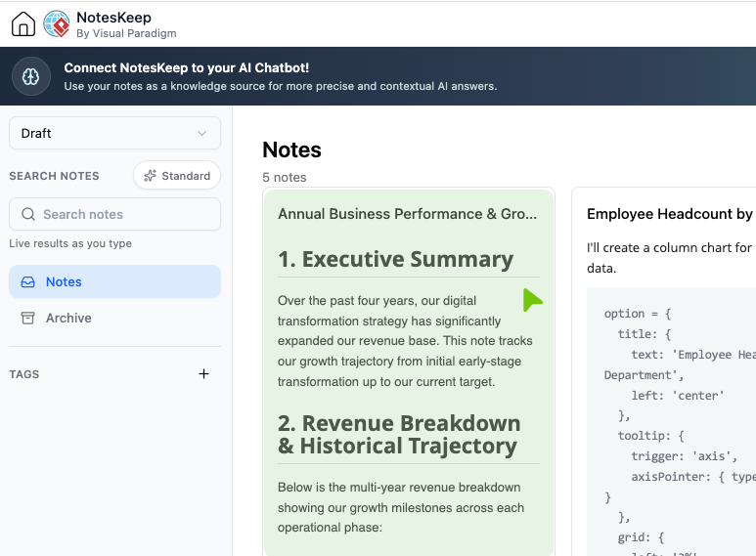Open Archive in the sidebar
This screenshot has width=756, height=556.
click(114, 318)
